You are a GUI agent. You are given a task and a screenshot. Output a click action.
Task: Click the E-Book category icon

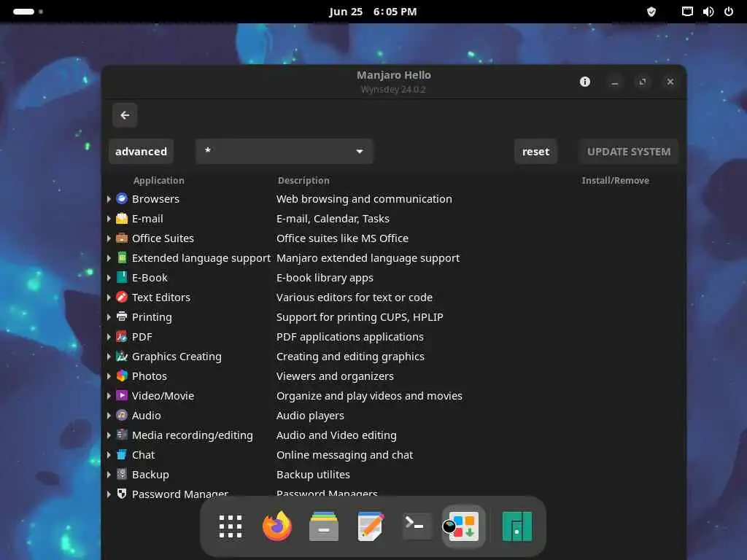(x=122, y=278)
